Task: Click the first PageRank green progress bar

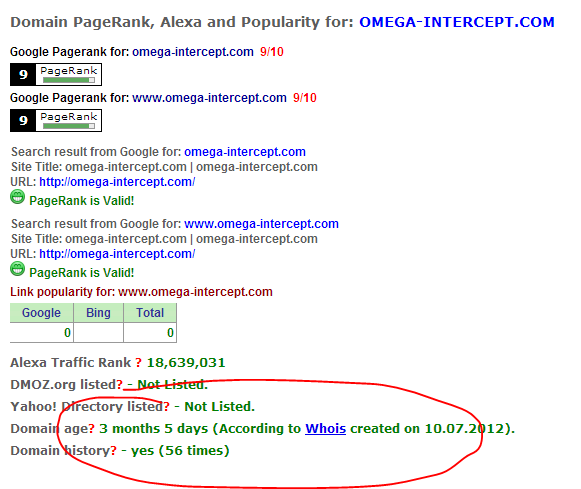Action: (69, 80)
